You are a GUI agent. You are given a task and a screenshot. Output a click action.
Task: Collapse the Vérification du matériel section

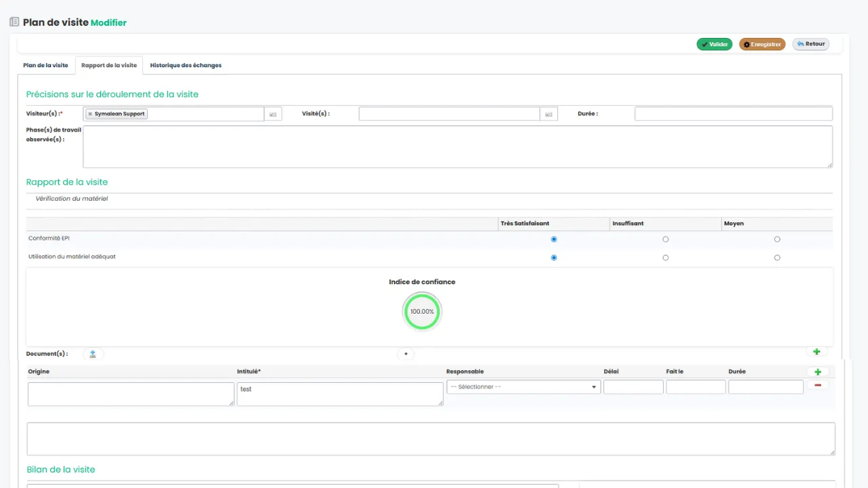click(72, 199)
